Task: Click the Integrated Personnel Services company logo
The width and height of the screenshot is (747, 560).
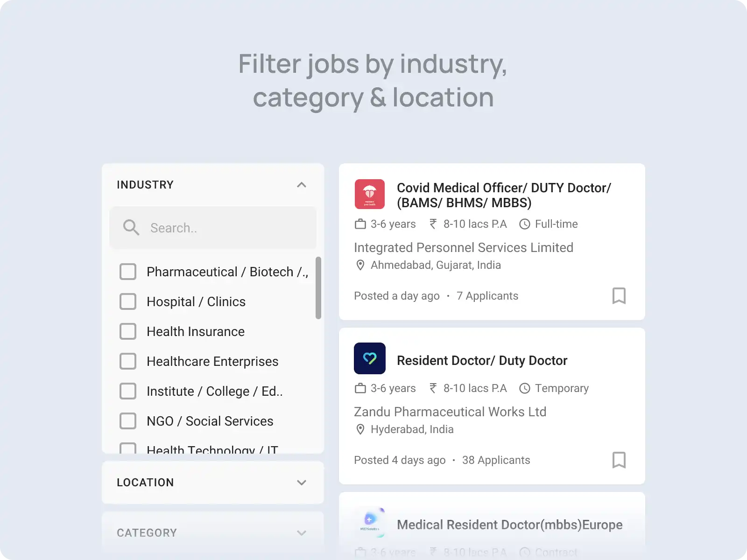Action: [x=370, y=194]
